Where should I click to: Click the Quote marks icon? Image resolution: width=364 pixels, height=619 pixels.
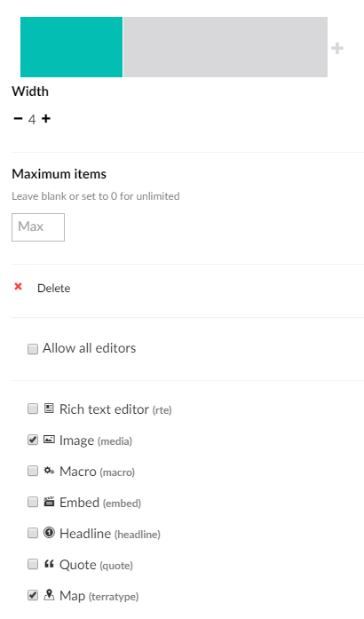49,564
